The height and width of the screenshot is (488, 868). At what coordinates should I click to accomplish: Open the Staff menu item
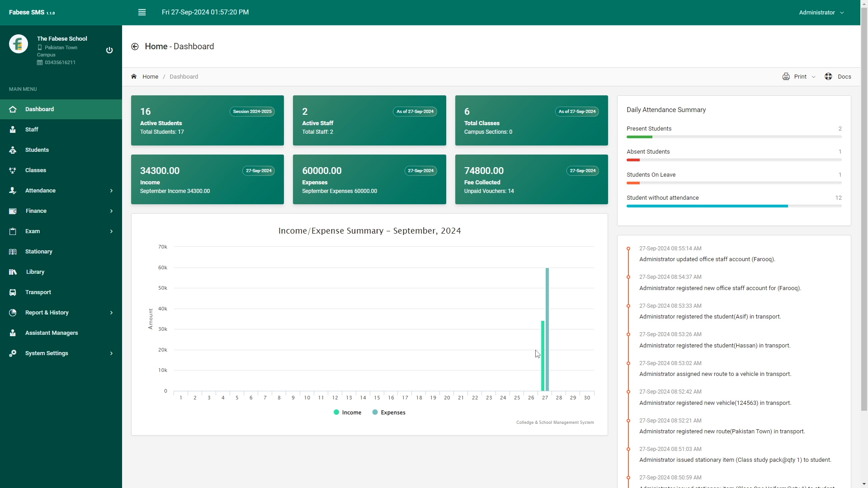pyautogui.click(x=61, y=130)
